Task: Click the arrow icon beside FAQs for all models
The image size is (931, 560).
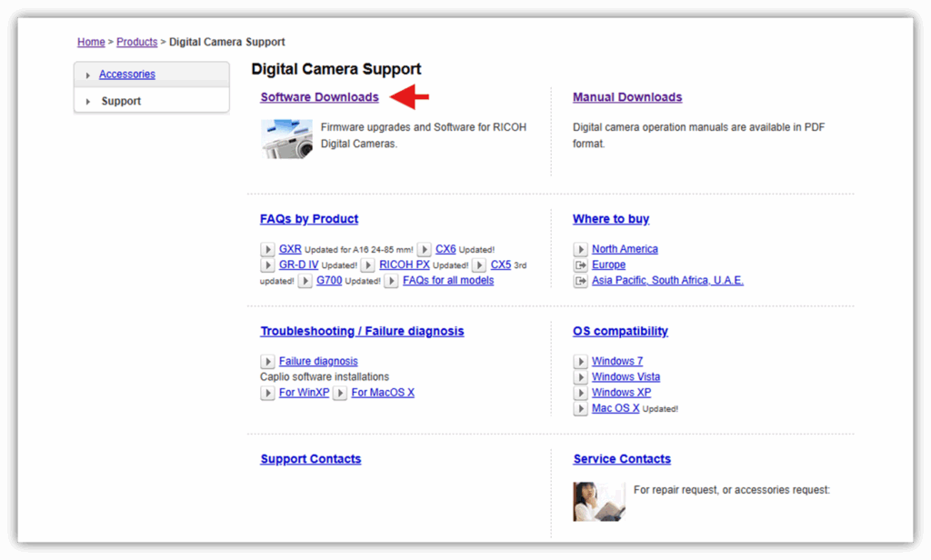Action: click(x=391, y=281)
